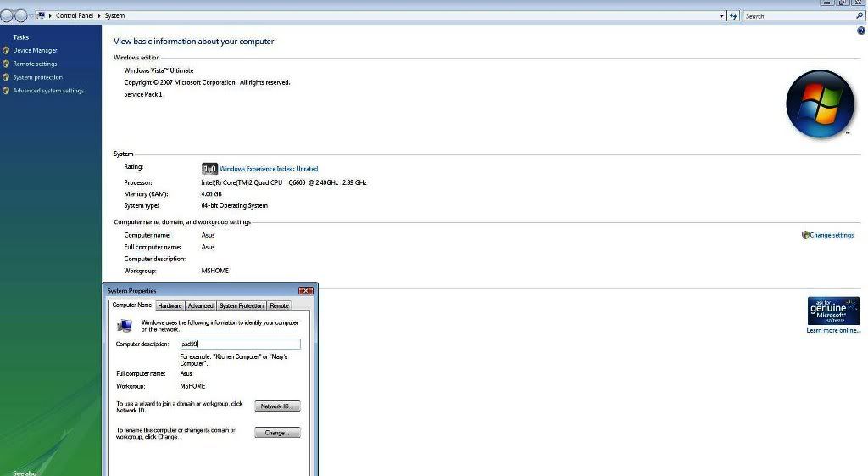Image resolution: width=868 pixels, height=476 pixels.
Task: Click the Search box in the toolbar
Action: point(799,16)
